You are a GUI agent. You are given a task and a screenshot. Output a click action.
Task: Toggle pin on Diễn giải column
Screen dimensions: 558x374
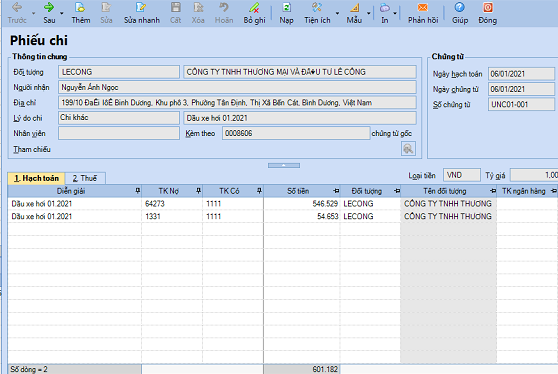pyautogui.click(x=137, y=191)
